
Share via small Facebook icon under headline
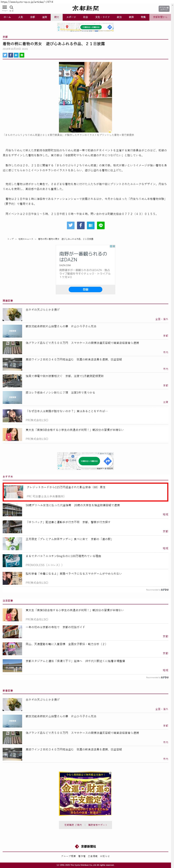10,55
